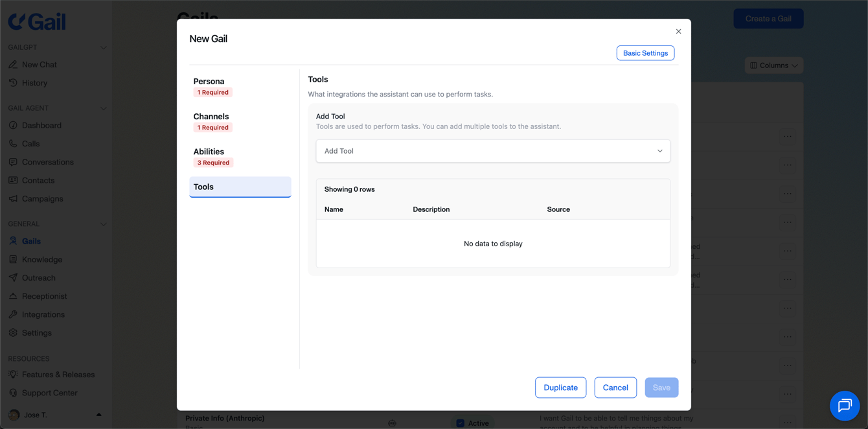The height and width of the screenshot is (429, 868).
Task: Click the Name column header
Action: pos(334,209)
